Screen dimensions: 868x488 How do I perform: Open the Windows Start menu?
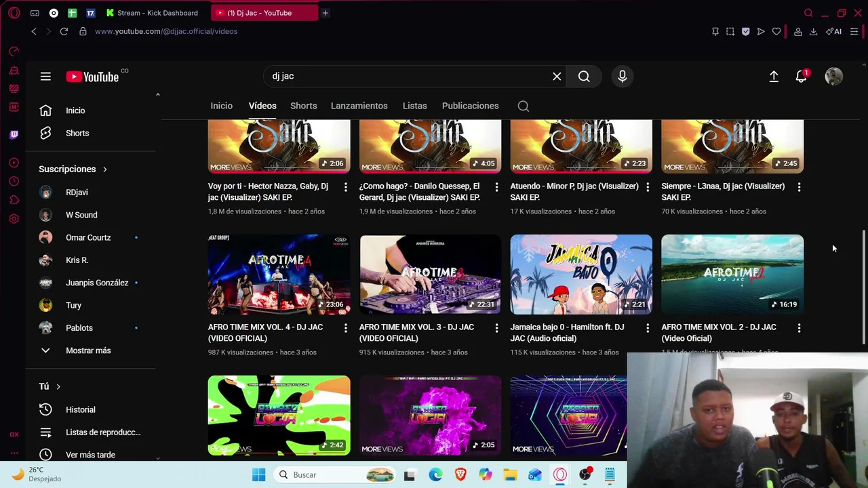259,475
